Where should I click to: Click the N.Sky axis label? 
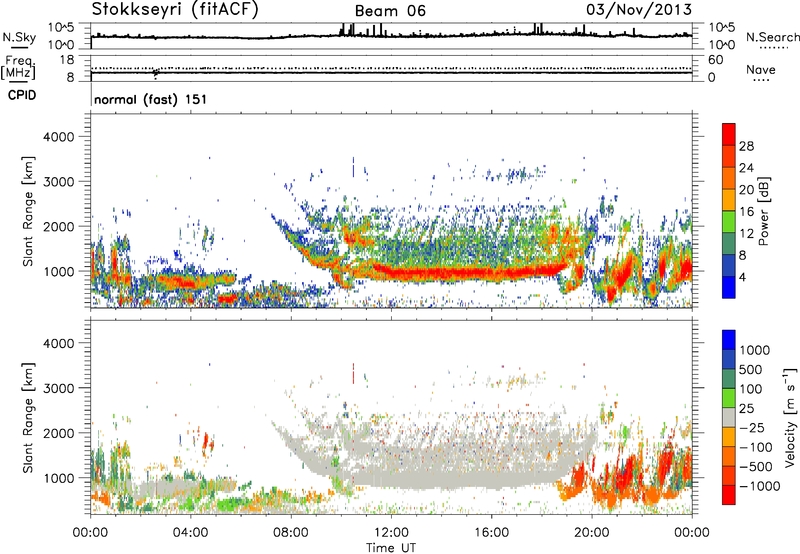tap(19, 37)
